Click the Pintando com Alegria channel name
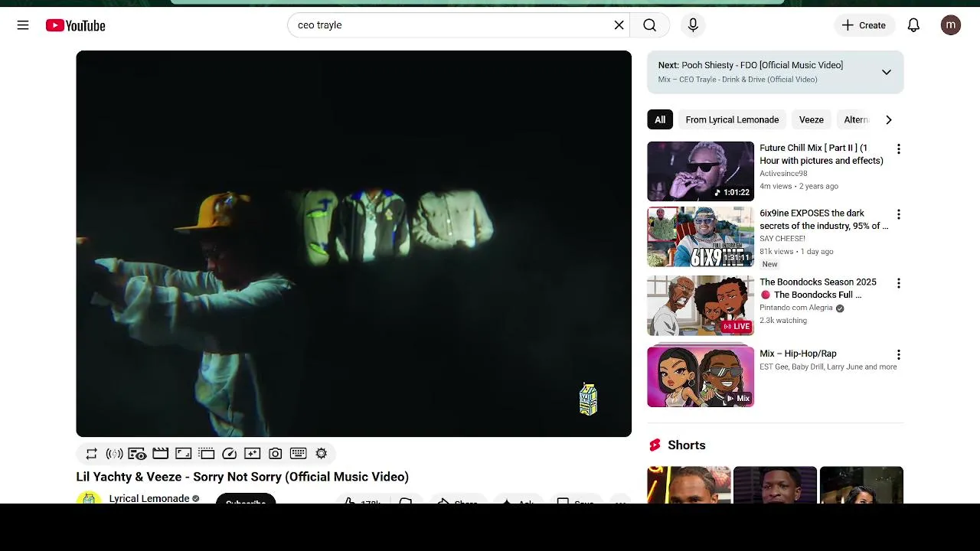This screenshot has height=551, width=980. [796, 308]
